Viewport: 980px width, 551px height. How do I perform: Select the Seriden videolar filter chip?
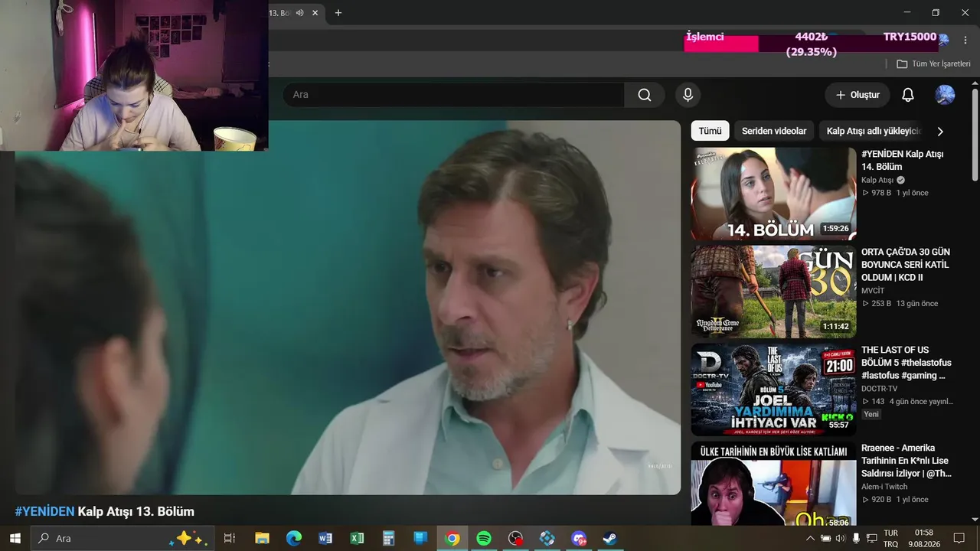pyautogui.click(x=774, y=131)
